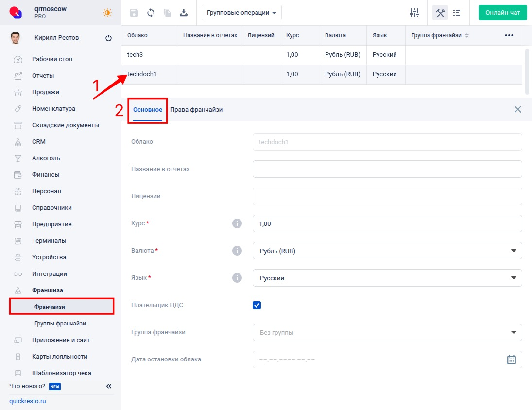Viewport: 532px width, 410px height.
Task: Open Персонал section in sidebar
Action: [x=47, y=191]
